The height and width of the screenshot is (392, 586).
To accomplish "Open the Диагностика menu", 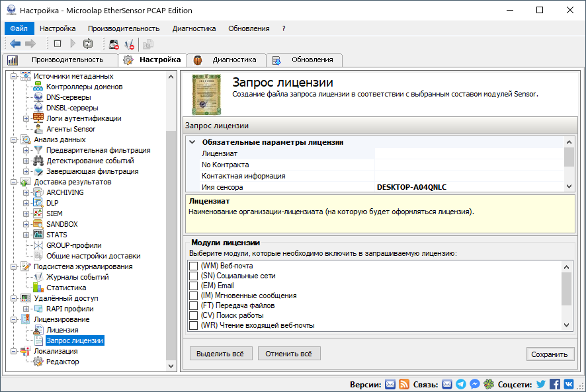I will point(194,28).
